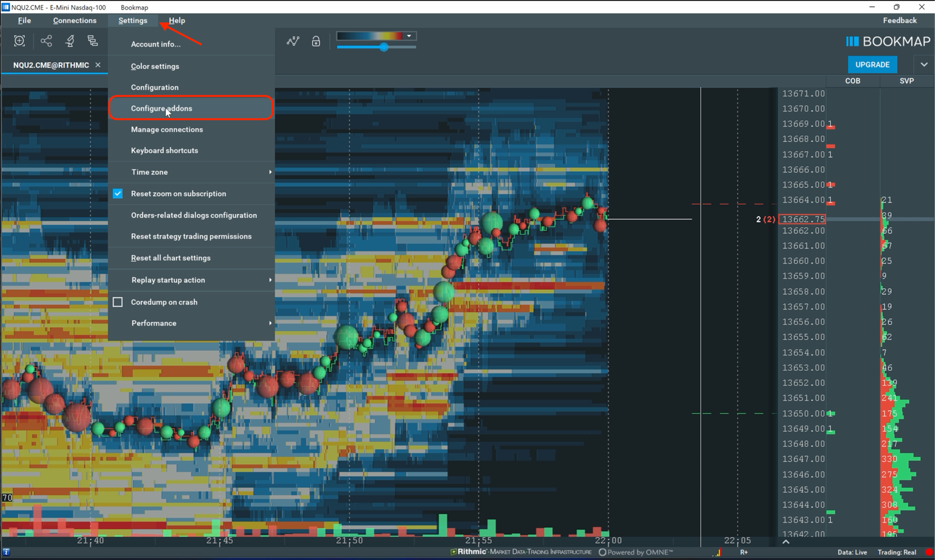Image resolution: width=935 pixels, height=560 pixels.
Task: Expand the Performance submenu
Action: (x=191, y=323)
